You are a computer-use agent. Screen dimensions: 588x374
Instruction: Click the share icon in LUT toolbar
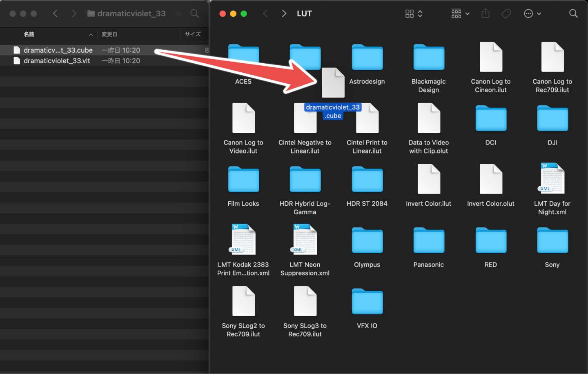486,13
